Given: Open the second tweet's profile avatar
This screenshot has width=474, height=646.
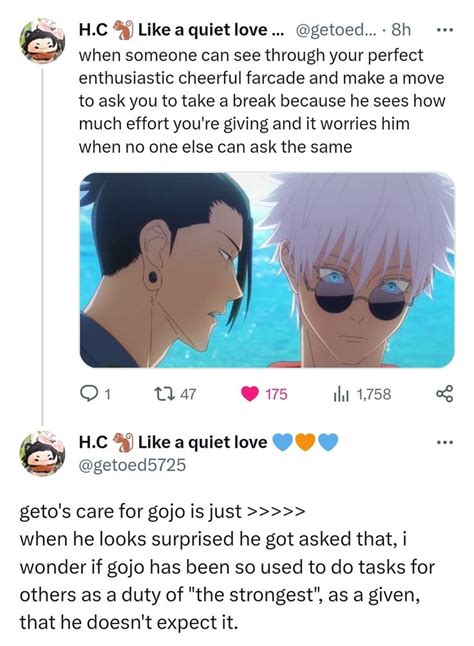Looking at the screenshot, I should [42, 454].
